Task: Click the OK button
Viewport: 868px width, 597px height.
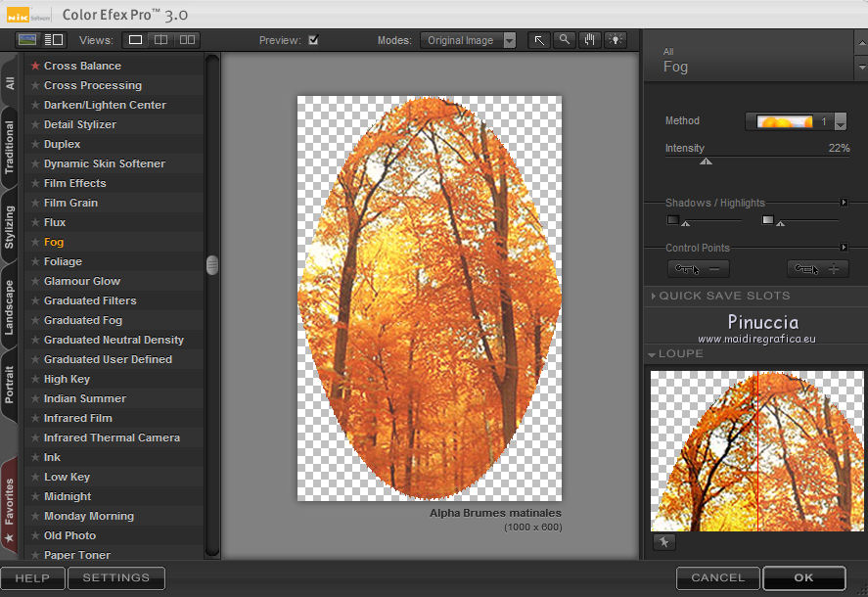Action: click(803, 577)
